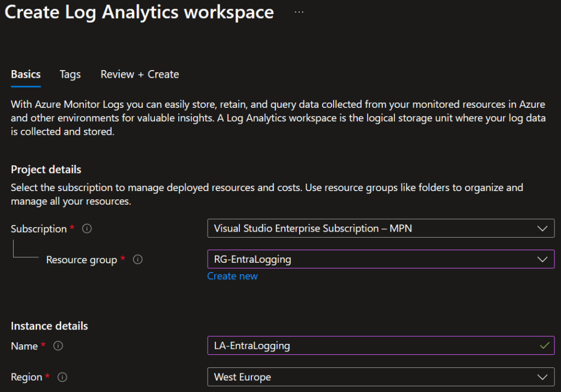
Task: Open the Subscription info tooltip
Action: pyautogui.click(x=87, y=228)
